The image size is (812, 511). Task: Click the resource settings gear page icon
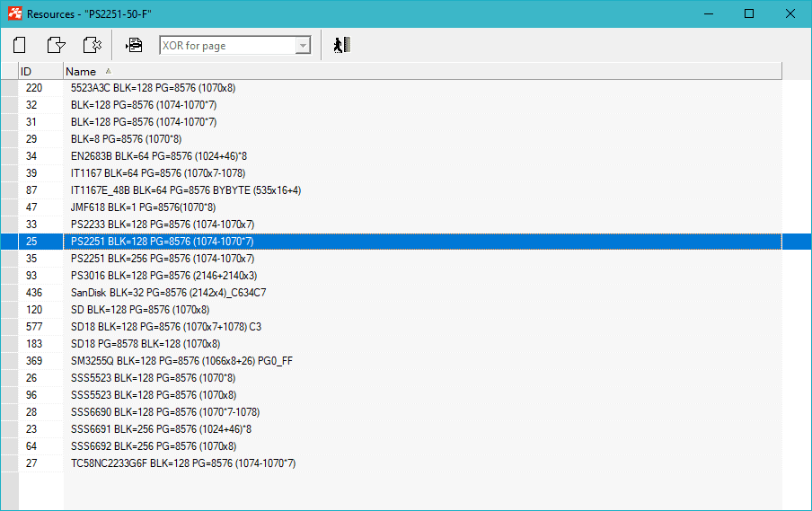(93, 45)
